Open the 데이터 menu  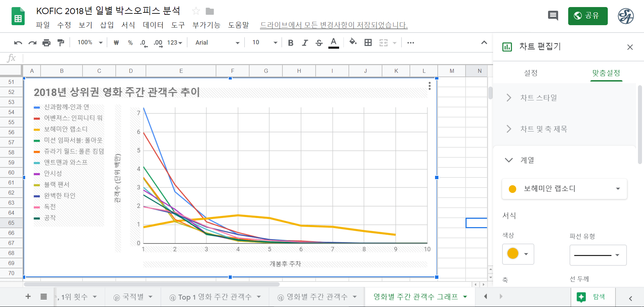[153, 25]
